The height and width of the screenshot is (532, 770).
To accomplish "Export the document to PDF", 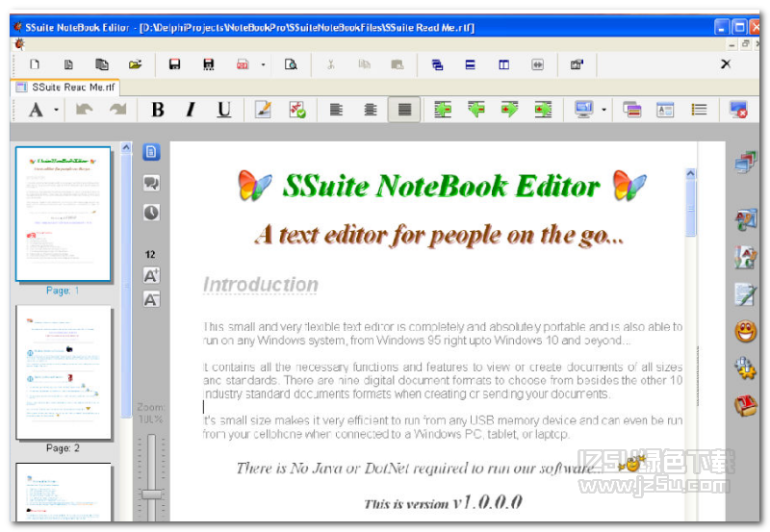I will point(243,64).
